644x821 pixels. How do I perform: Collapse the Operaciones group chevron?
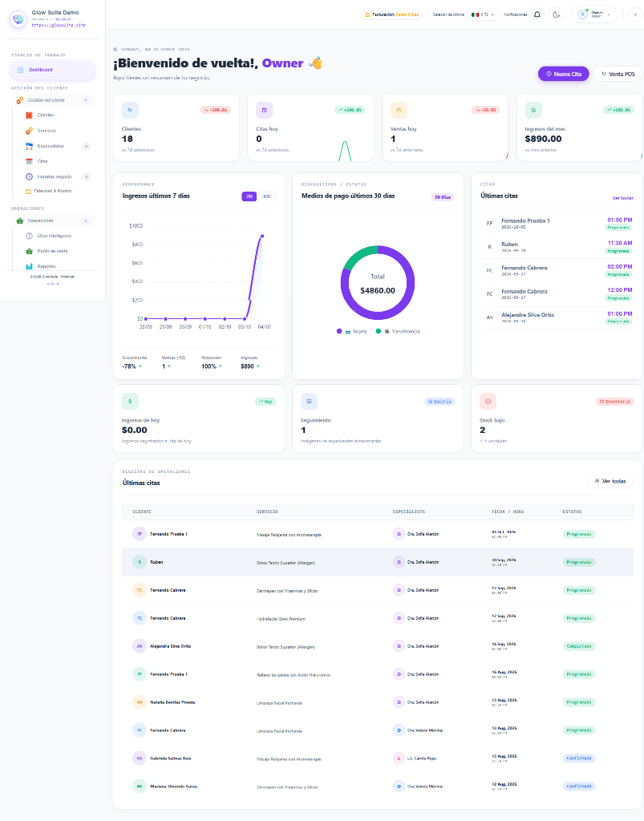click(86, 221)
